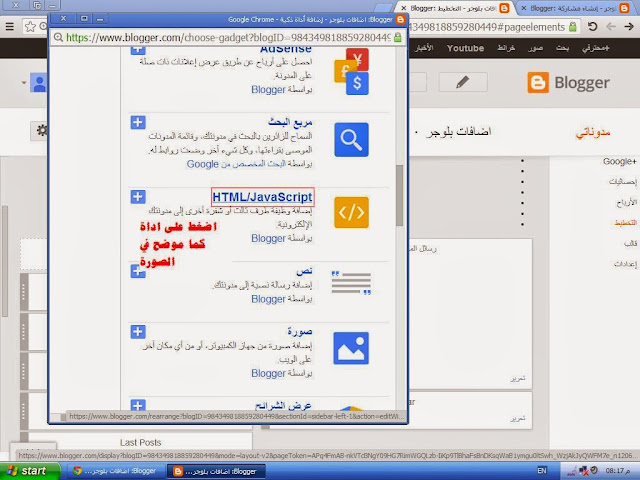Select Google+ in the Blogger sidebar
The image size is (640, 480).
tap(620, 162)
